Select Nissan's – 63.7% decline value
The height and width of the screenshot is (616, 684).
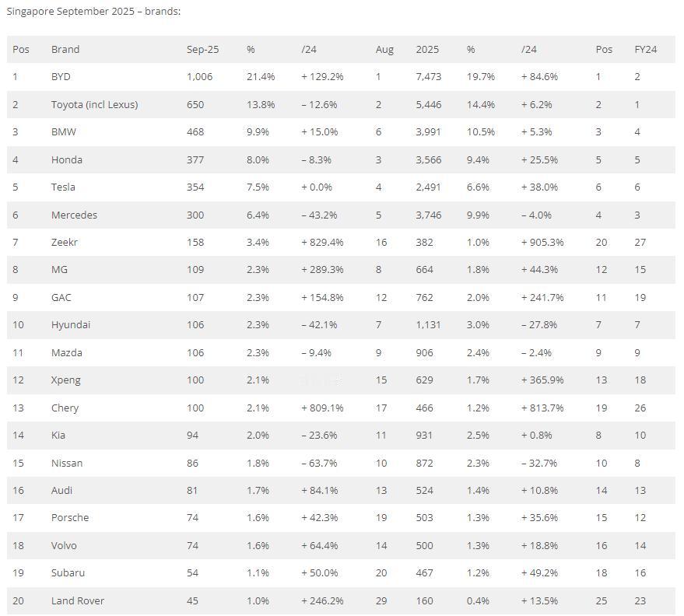pyautogui.click(x=319, y=463)
